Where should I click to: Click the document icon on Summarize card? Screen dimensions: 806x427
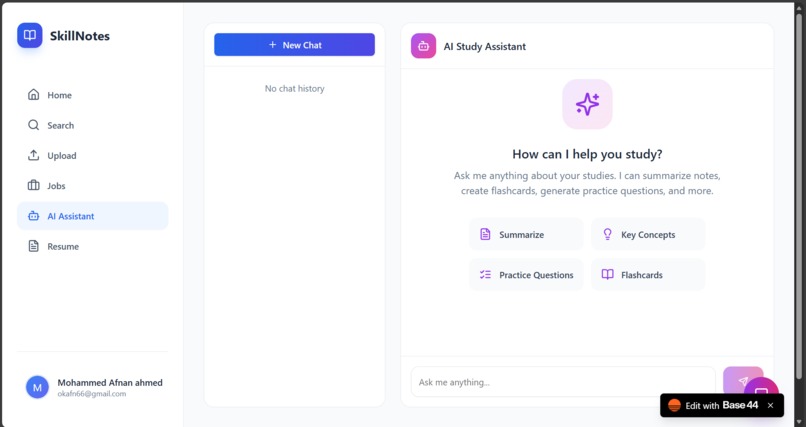coord(485,234)
